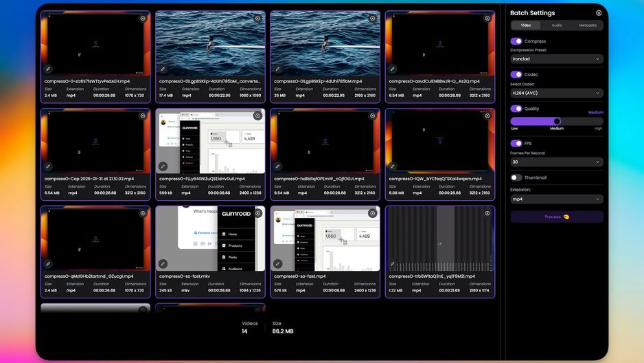644x363 pixels.
Task: Toggle the FPS setting off
Action: tap(516, 144)
